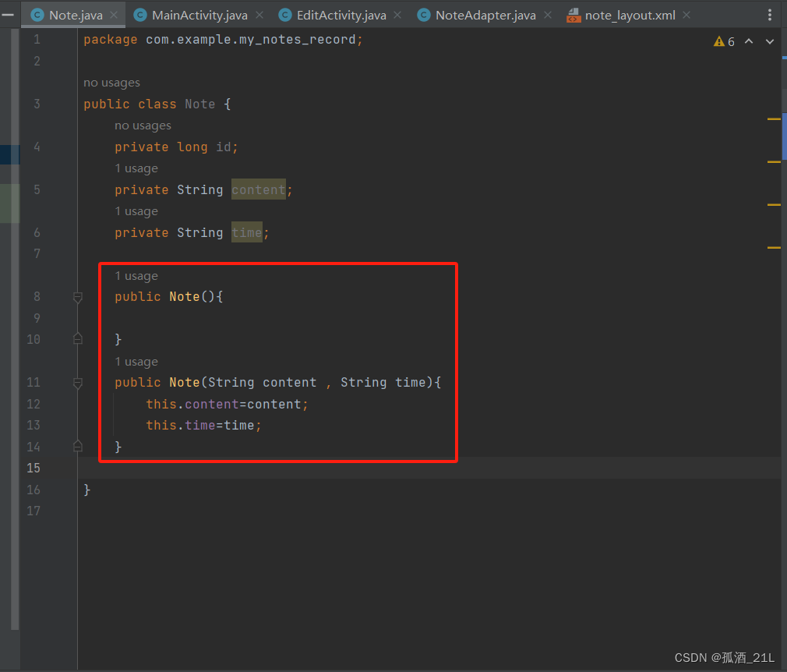Close the EditActivity.java tab

coord(397,15)
